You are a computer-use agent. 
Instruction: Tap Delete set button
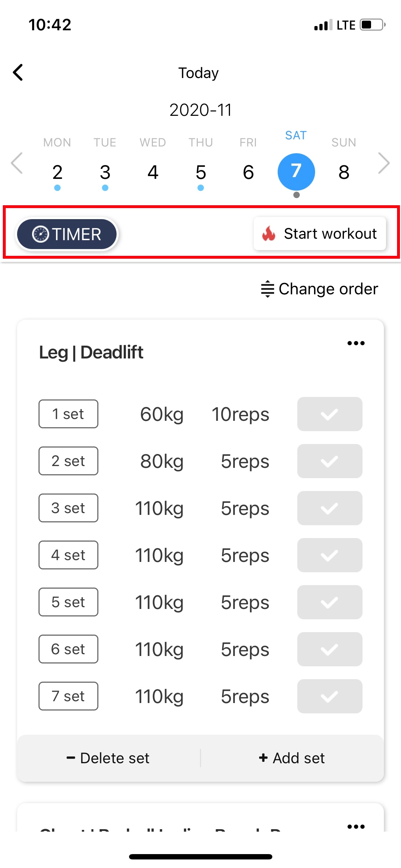coord(108,758)
